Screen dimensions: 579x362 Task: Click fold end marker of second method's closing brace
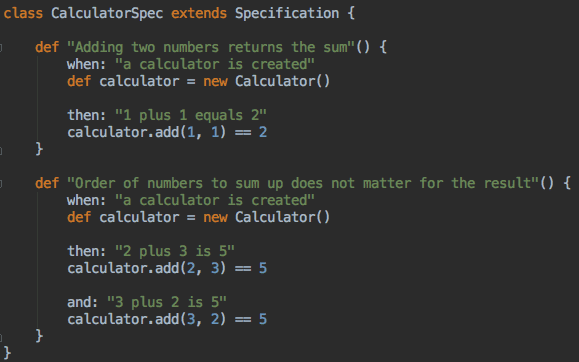[x=1, y=337]
